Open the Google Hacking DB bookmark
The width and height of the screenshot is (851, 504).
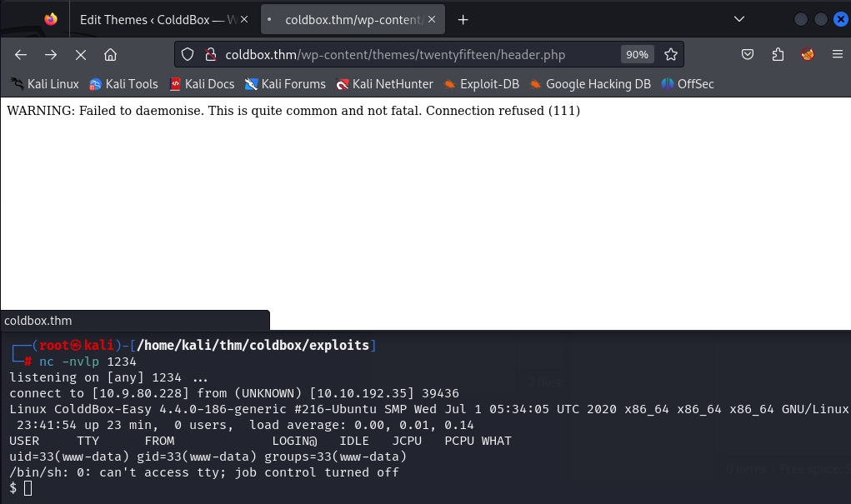click(x=590, y=84)
